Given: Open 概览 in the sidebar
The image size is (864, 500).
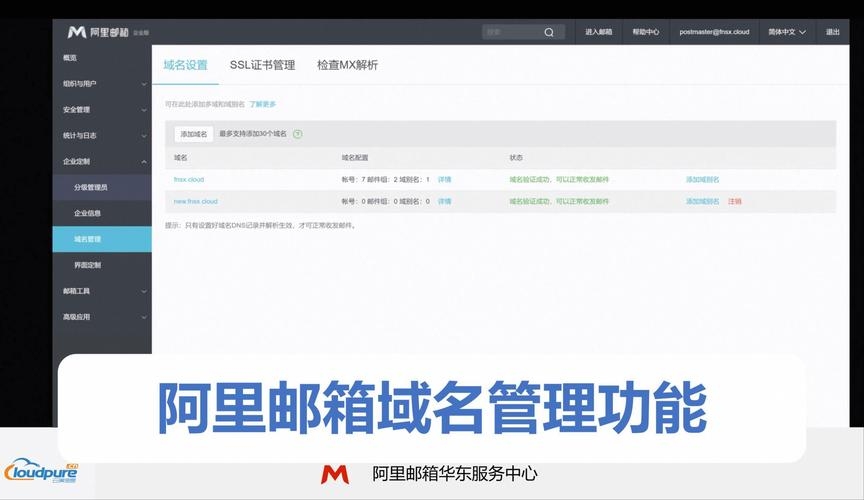Looking at the screenshot, I should [x=70, y=58].
